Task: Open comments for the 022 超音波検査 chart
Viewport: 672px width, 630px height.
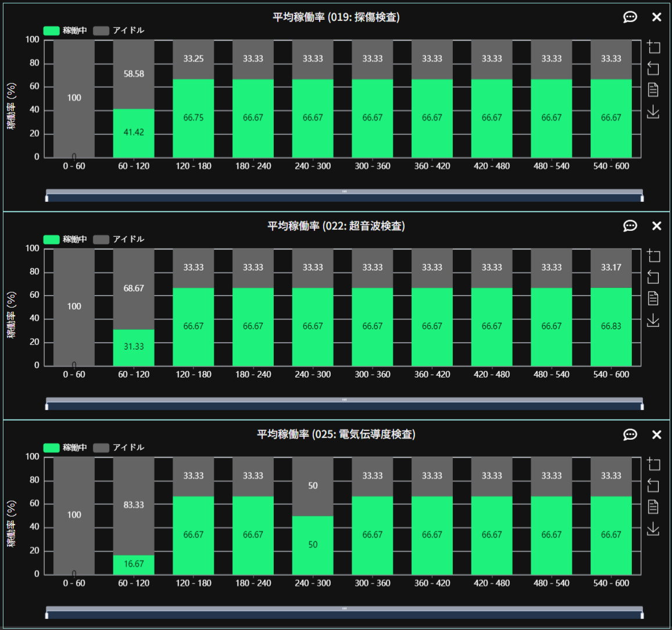Action: (630, 226)
